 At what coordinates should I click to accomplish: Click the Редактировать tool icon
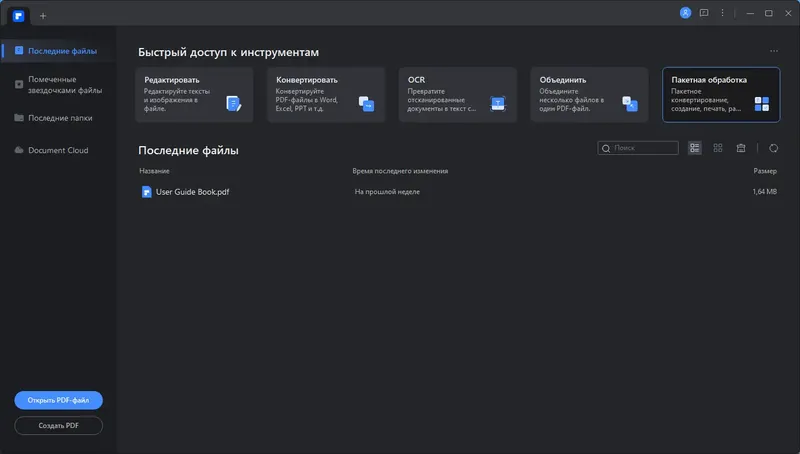[233, 103]
